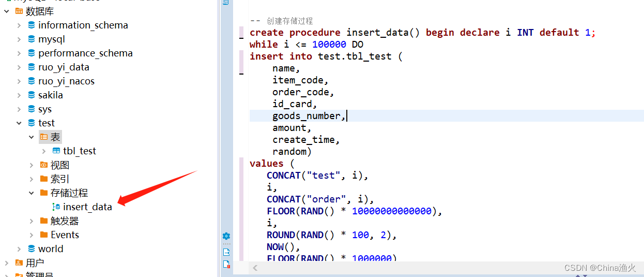Click the 表 tables folder icon

(44, 137)
